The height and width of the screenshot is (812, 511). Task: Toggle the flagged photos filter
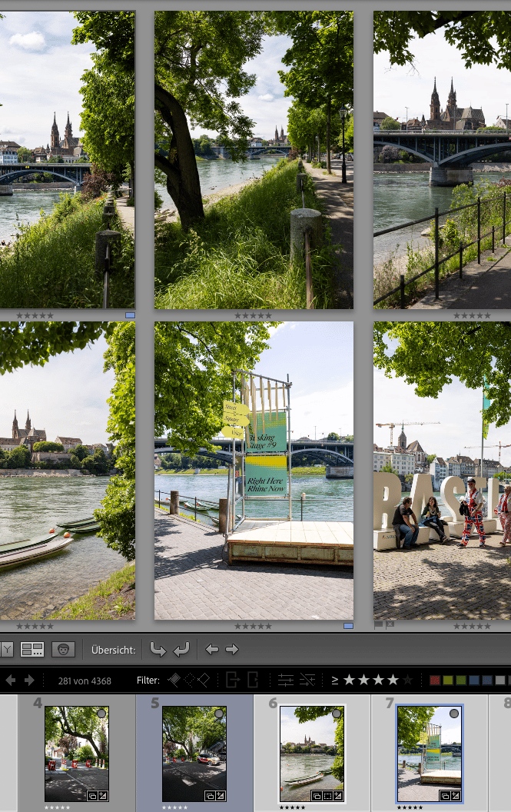click(x=174, y=680)
